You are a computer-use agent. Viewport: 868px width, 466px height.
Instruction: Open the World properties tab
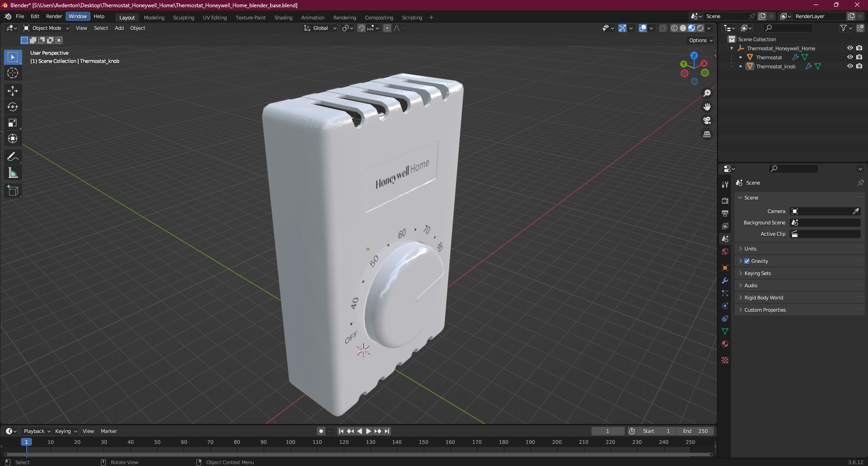[725, 252]
